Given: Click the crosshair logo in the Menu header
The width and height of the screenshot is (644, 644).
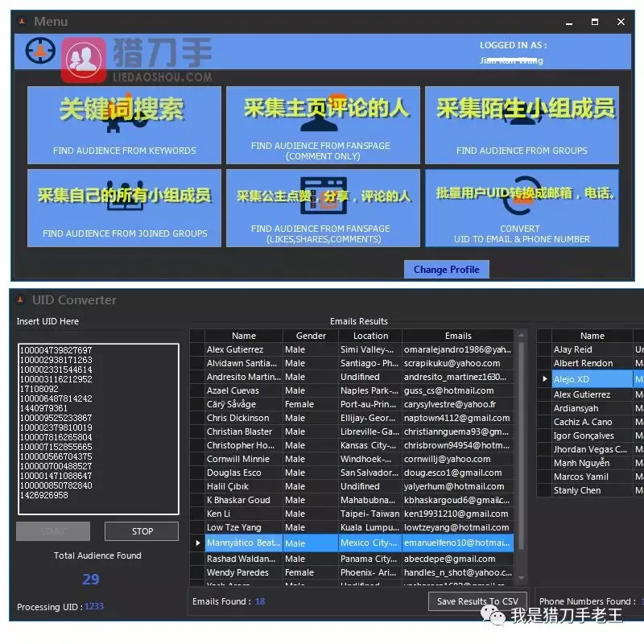Looking at the screenshot, I should pyautogui.click(x=40, y=51).
